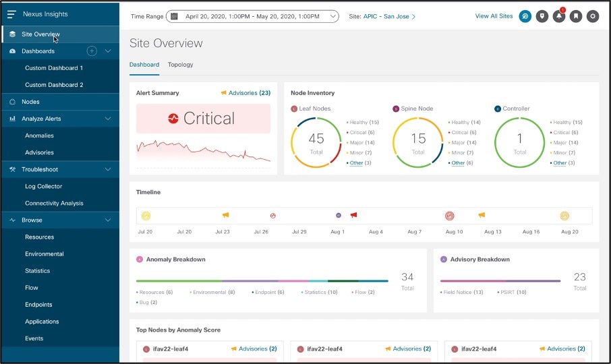The image size is (611, 364).
Task: Collapse the Analyze Alerts section chevron
Action: [108, 119]
